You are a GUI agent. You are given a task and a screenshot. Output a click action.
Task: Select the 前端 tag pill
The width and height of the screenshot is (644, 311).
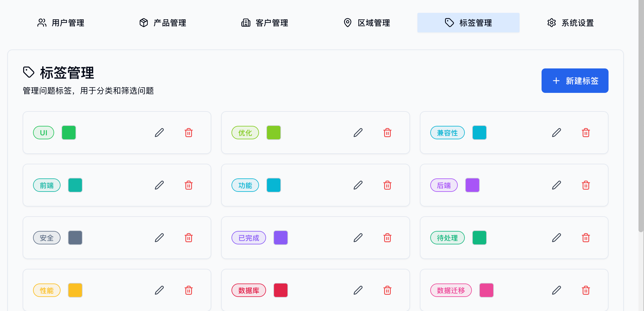pos(46,185)
